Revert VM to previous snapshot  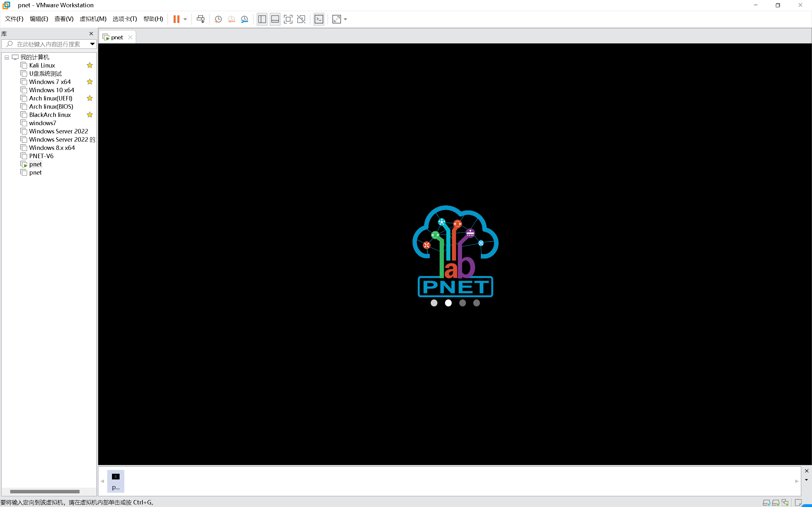[x=231, y=19]
